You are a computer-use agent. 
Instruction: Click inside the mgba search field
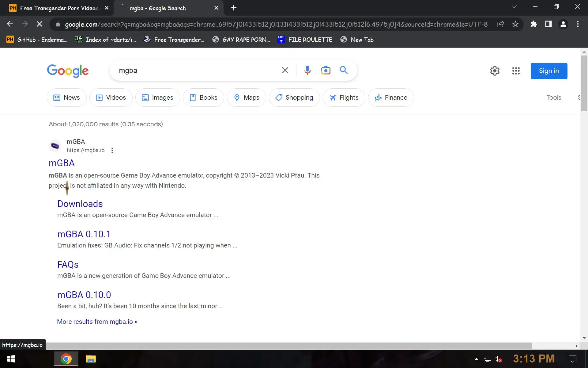(x=196, y=71)
